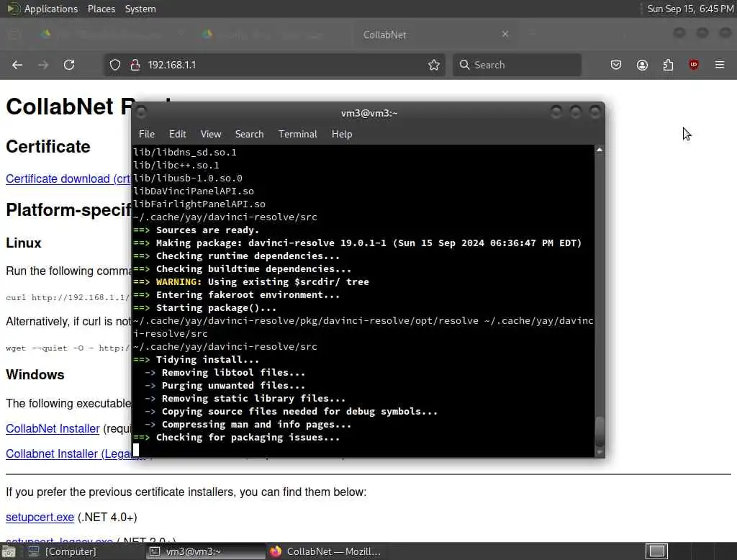
Task: Download setupcert.exe link
Action: tap(40, 518)
